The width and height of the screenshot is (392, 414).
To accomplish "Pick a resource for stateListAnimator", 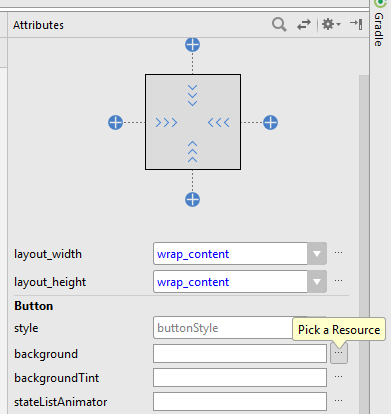I will [338, 401].
